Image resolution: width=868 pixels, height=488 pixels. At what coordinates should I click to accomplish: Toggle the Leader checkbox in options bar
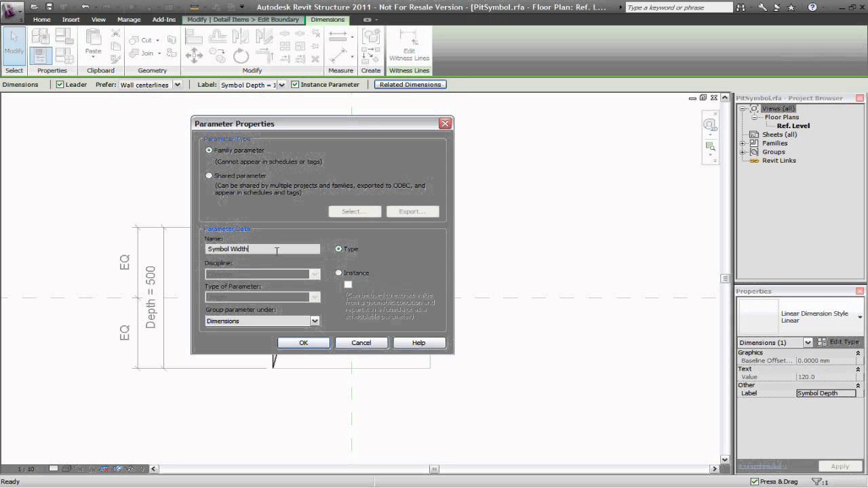(x=60, y=84)
